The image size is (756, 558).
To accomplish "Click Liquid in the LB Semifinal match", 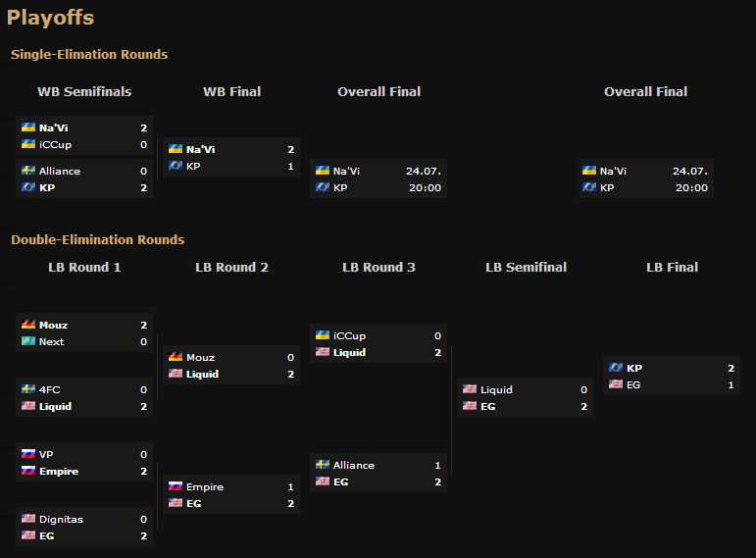I will [496, 389].
